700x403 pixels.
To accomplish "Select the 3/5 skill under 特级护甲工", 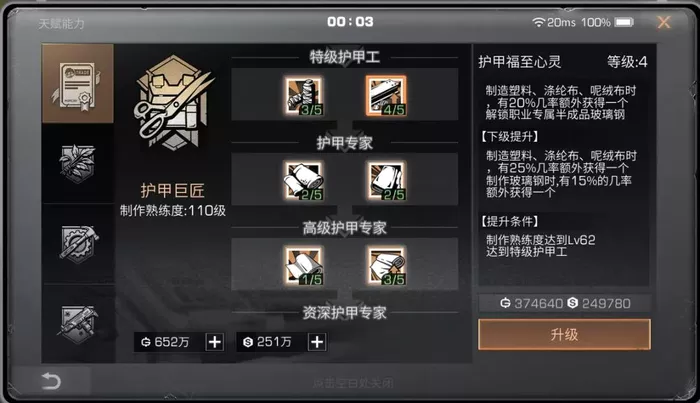I will point(304,96).
